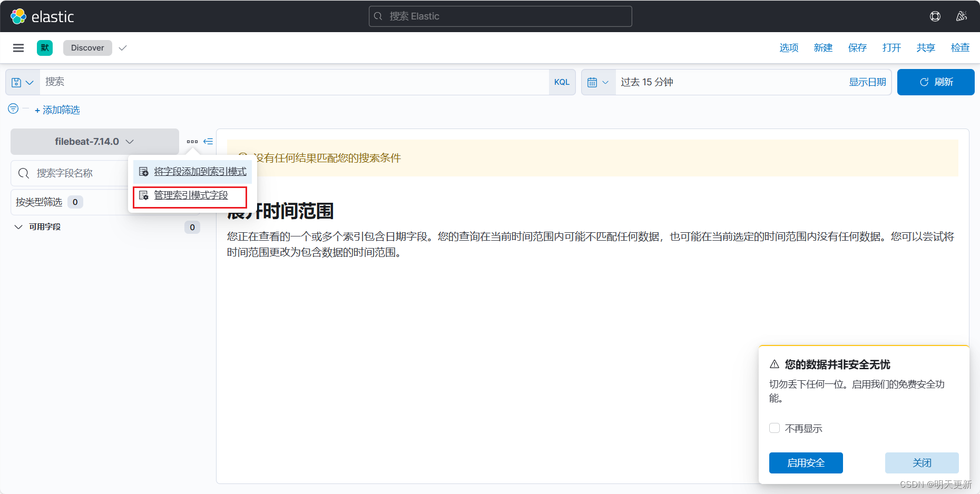The width and height of the screenshot is (980, 494).
Task: Collapse the fields sidebar with arrow icon
Action: [x=208, y=141]
